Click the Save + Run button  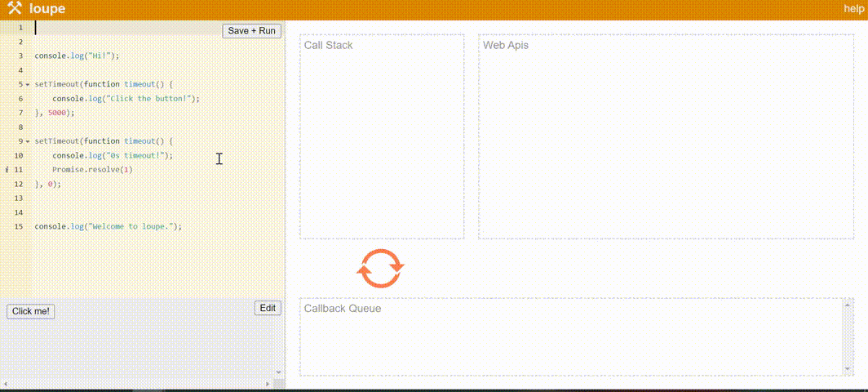(x=252, y=30)
